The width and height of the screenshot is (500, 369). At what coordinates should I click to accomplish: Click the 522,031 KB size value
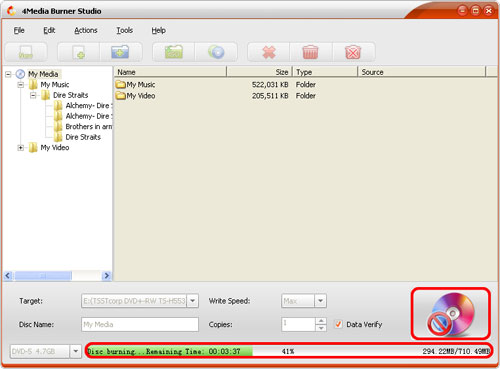coord(270,85)
